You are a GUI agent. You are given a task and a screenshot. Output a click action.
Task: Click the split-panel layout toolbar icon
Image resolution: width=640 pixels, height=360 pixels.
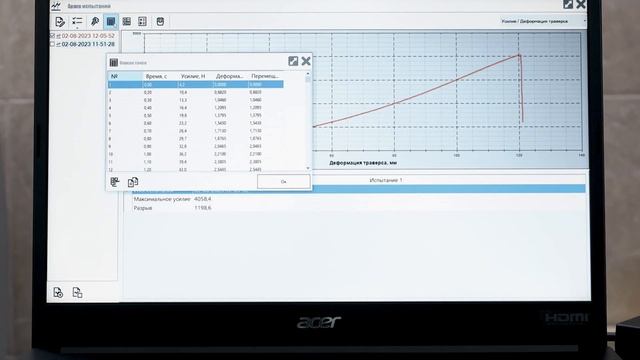(x=142, y=21)
